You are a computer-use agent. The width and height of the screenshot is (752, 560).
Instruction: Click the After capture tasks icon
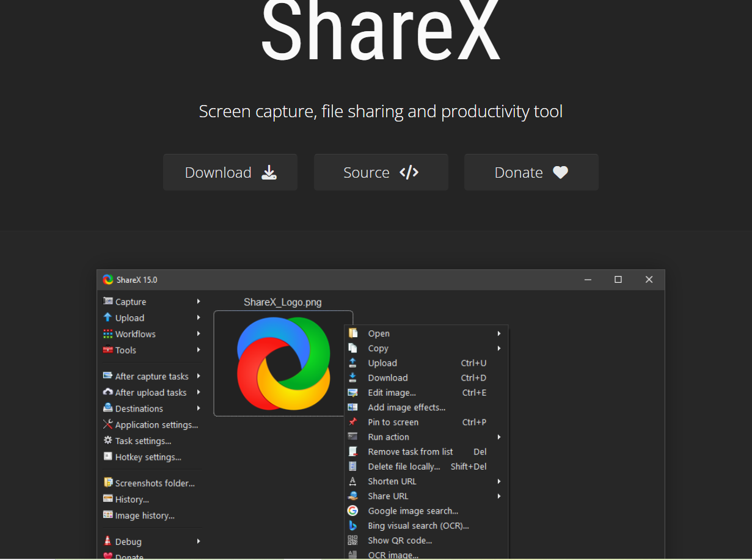coord(108,376)
